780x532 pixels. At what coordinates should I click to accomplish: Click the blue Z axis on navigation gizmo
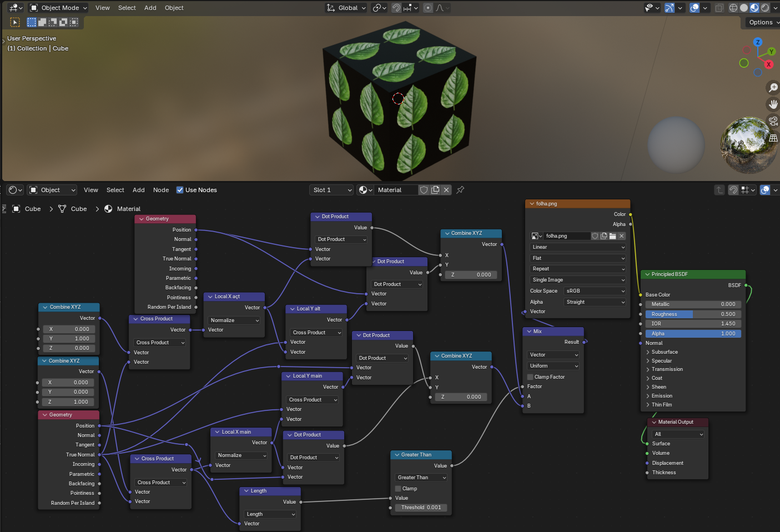[x=758, y=42]
